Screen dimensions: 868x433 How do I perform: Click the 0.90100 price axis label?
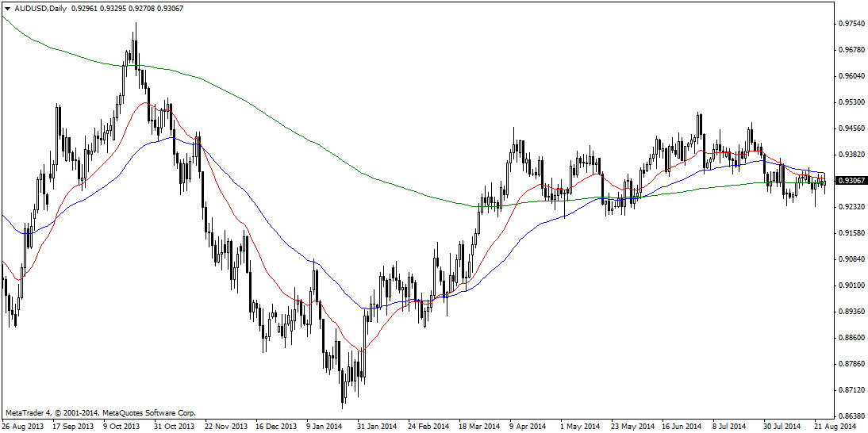[851, 285]
